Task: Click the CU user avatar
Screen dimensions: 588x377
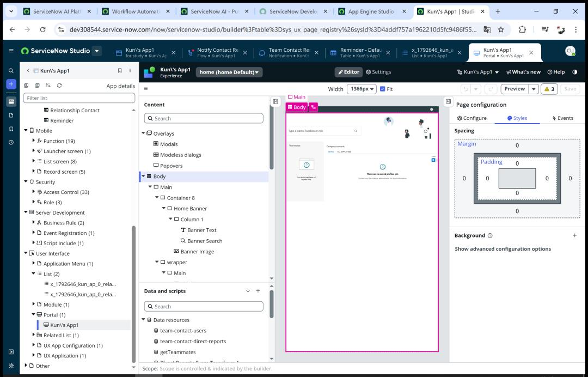Action: tap(571, 51)
